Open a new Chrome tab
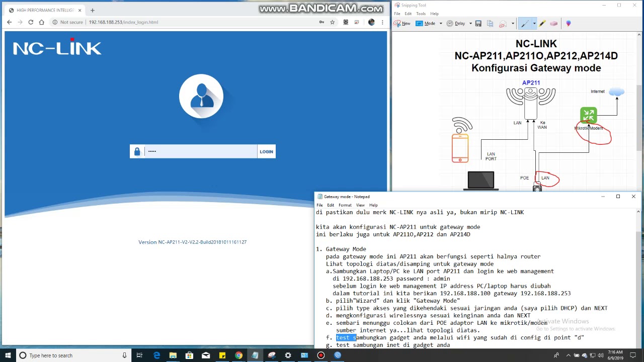The width and height of the screenshot is (644, 362). (92, 10)
